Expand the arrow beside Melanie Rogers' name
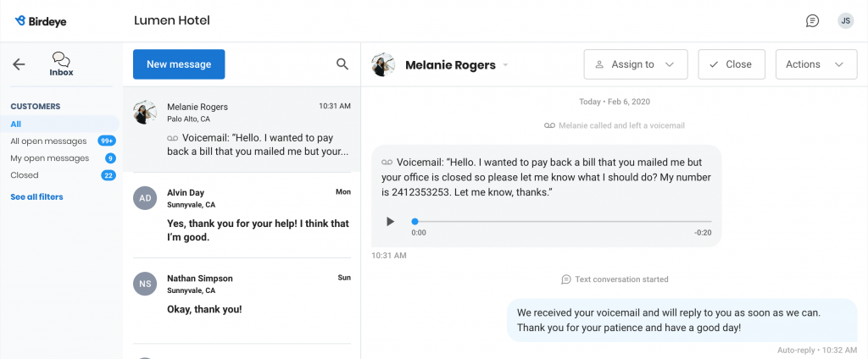The image size is (868, 359). [505, 65]
